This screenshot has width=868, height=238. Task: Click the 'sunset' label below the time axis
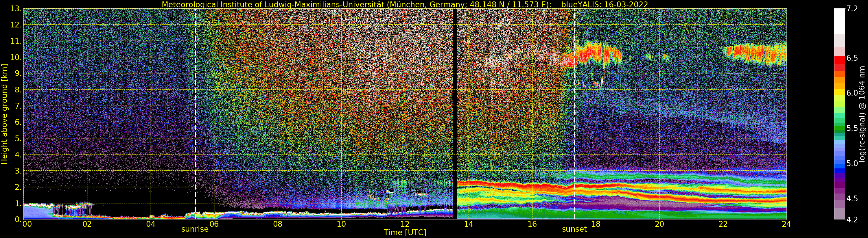(x=574, y=229)
